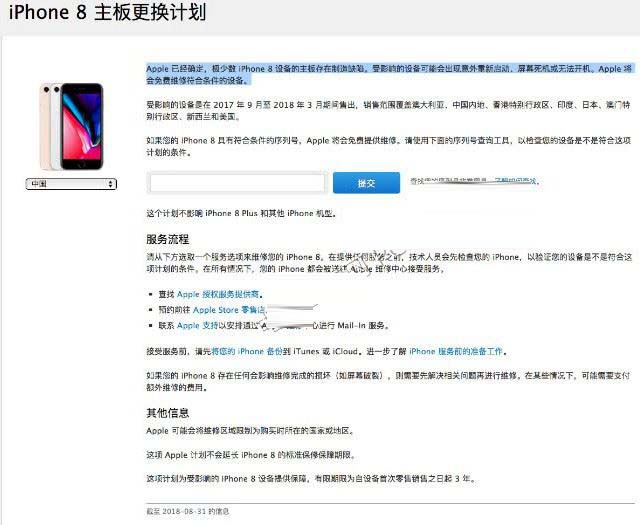This screenshot has width=640, height=525.
Task: Click the iPhone 8 主板更换计划 page title
Action: [107, 12]
